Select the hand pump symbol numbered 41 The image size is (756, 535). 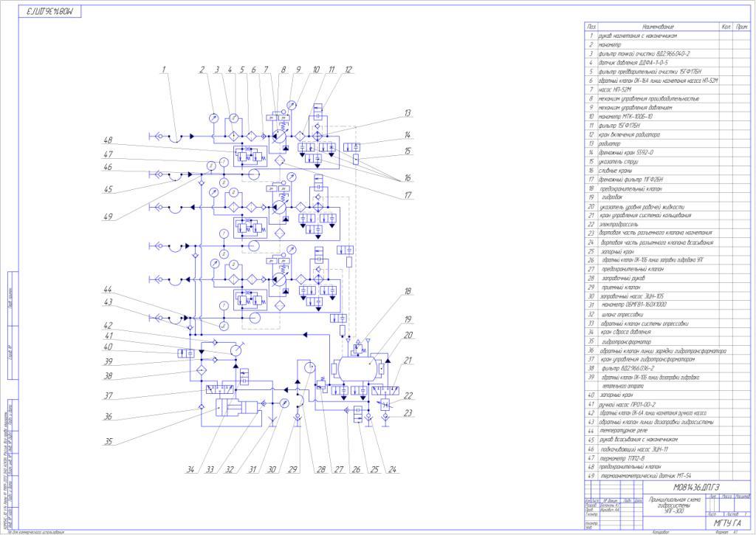pyautogui.click(x=236, y=349)
